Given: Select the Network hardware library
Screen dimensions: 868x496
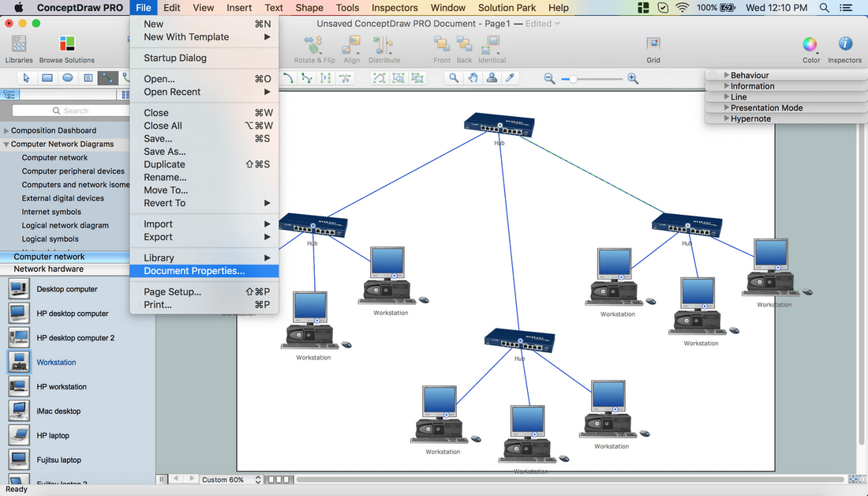Looking at the screenshot, I should pos(48,269).
